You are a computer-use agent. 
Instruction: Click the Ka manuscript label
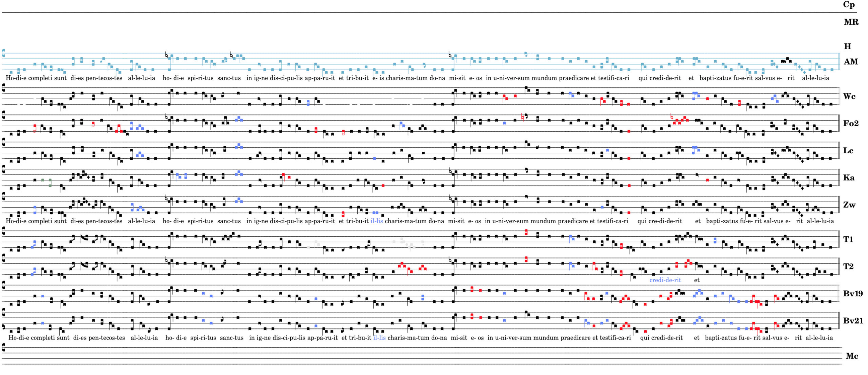click(x=849, y=177)
